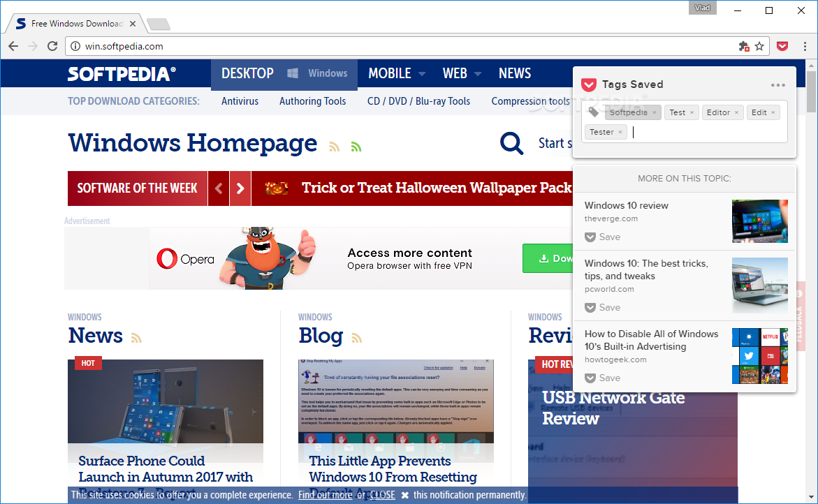The width and height of the screenshot is (818, 504).
Task: Click the Pocket extension toolbar icon
Action: pyautogui.click(x=782, y=46)
